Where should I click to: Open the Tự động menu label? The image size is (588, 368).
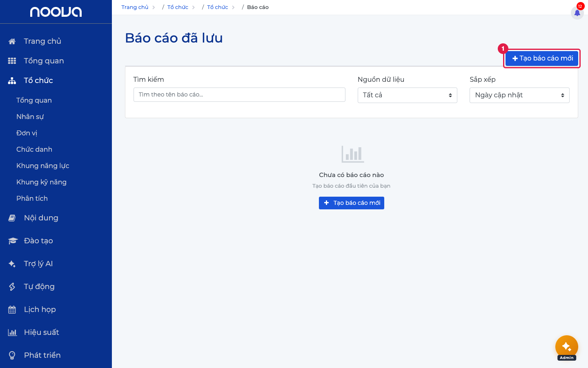[x=39, y=287]
